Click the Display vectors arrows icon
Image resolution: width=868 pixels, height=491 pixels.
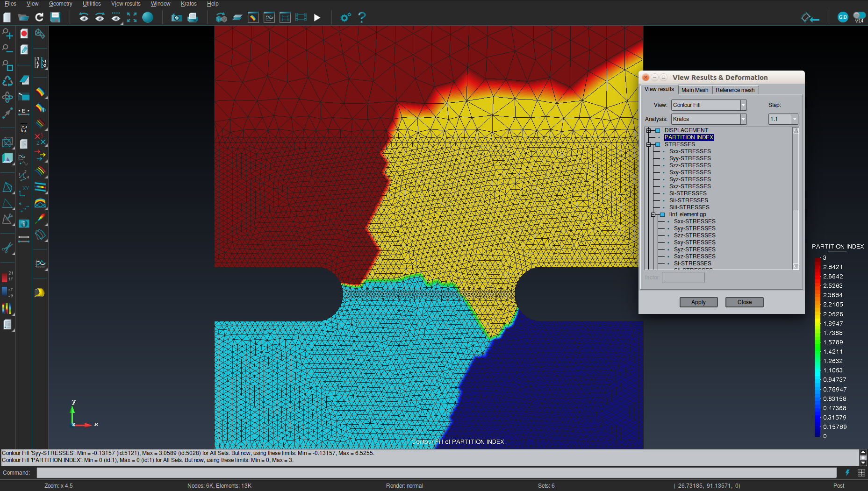(x=40, y=155)
